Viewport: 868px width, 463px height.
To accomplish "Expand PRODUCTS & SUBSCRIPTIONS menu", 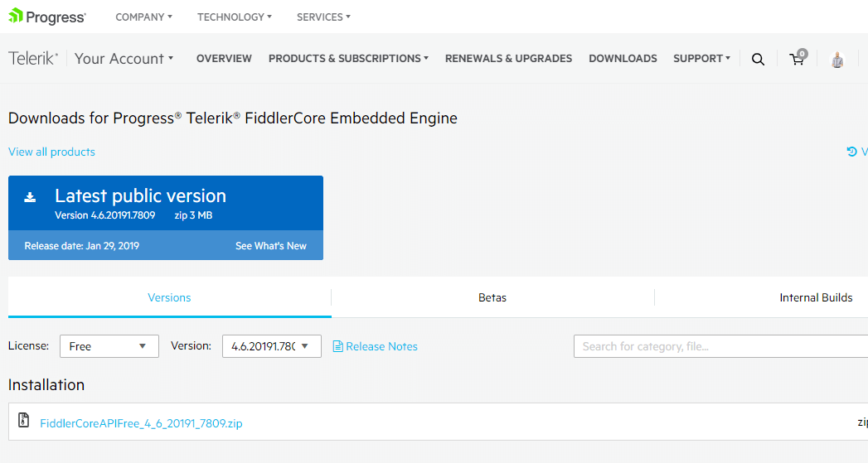I will pos(348,58).
